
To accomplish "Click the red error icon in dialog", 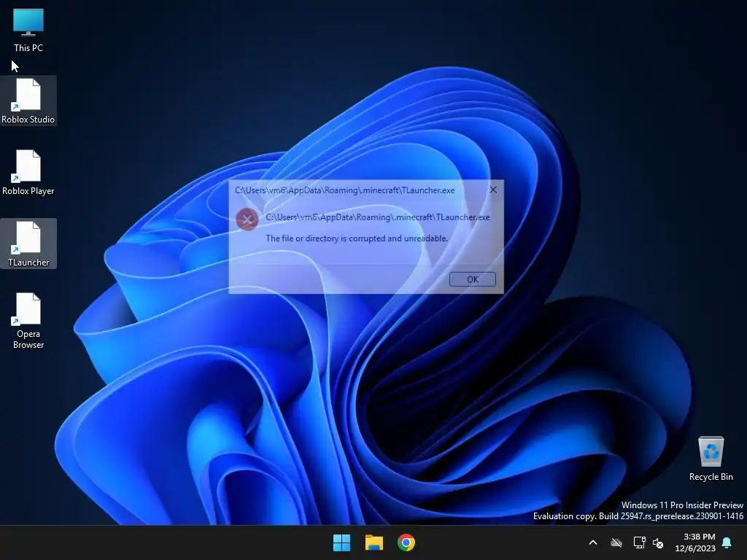I will pyautogui.click(x=247, y=219).
